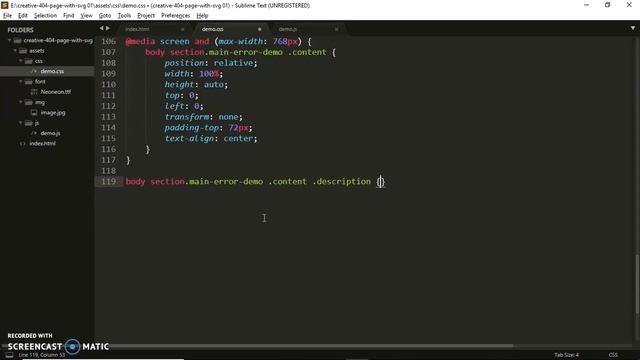This screenshot has width=640, height=360.
Task: Switch to the index.html tab
Action: coord(137,29)
